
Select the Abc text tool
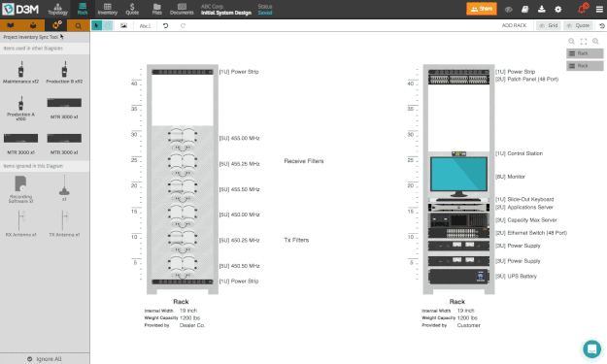tap(145, 26)
